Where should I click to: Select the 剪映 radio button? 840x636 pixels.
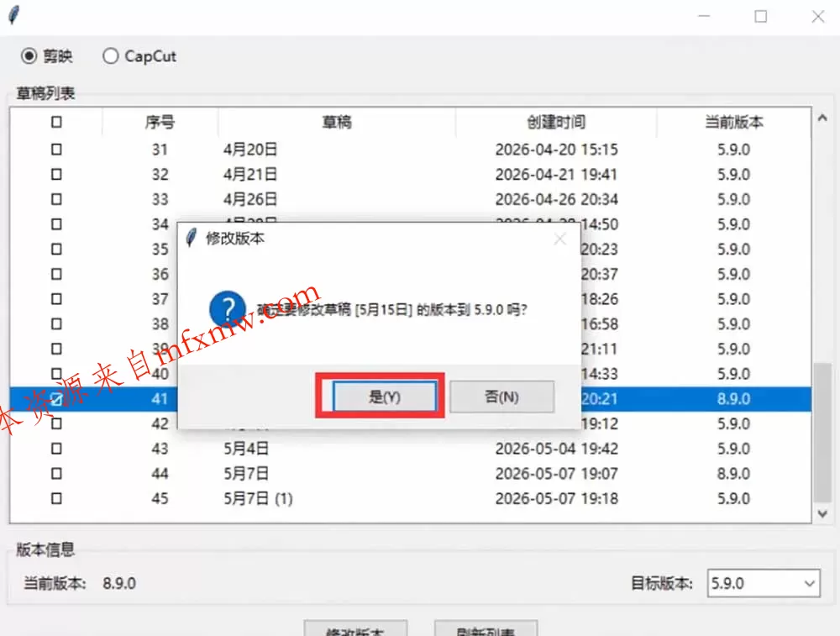coord(29,55)
